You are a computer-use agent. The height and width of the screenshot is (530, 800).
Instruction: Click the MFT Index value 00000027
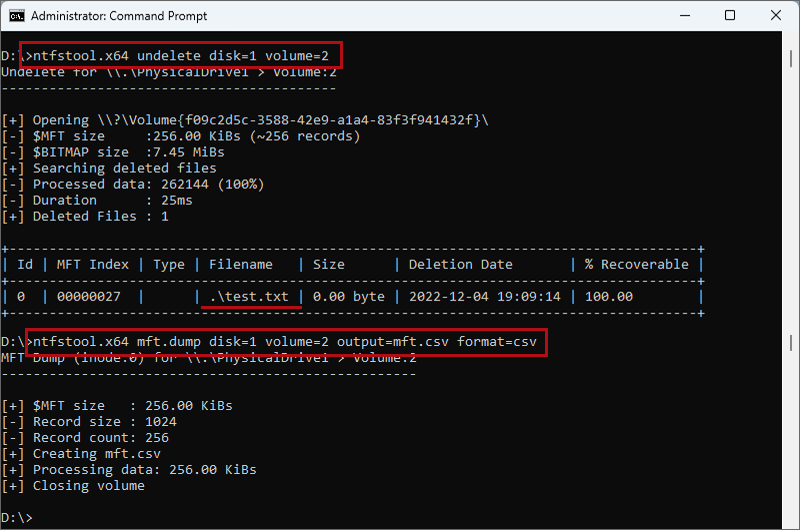coord(89,296)
